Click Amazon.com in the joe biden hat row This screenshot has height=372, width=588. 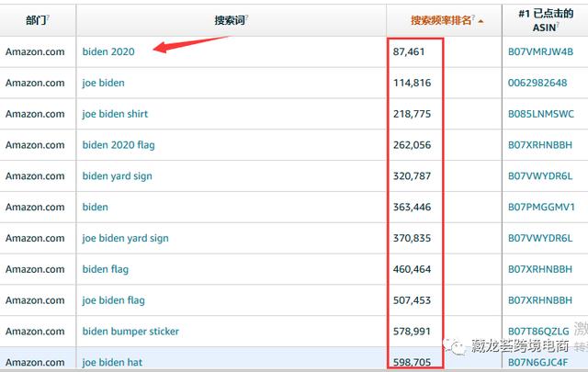click(35, 363)
